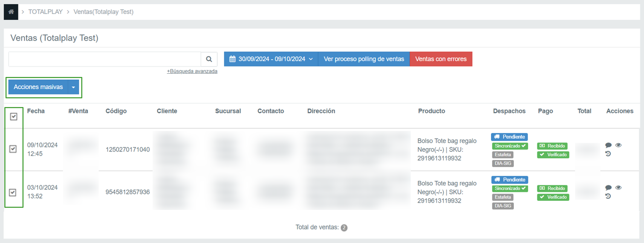Viewport: 644px width, 243px height.
Task: Open comment icon for sale 1250270171040
Action: tap(608, 145)
